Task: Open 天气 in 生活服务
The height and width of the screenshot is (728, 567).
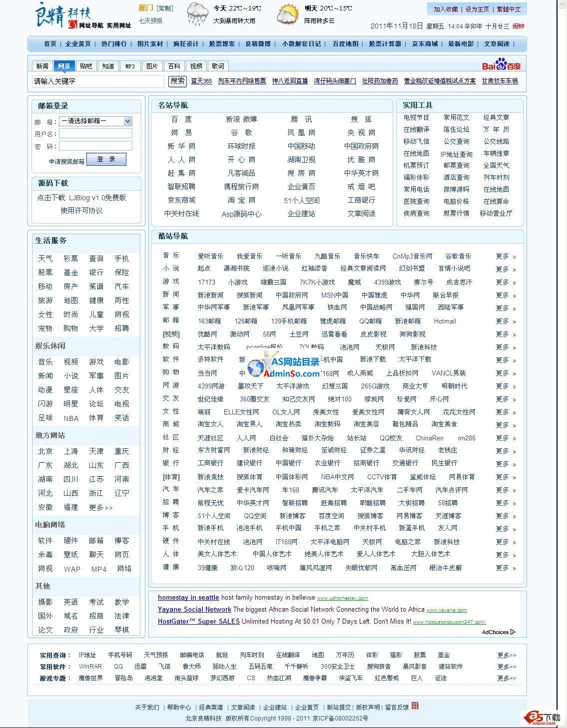Action: 45,259
